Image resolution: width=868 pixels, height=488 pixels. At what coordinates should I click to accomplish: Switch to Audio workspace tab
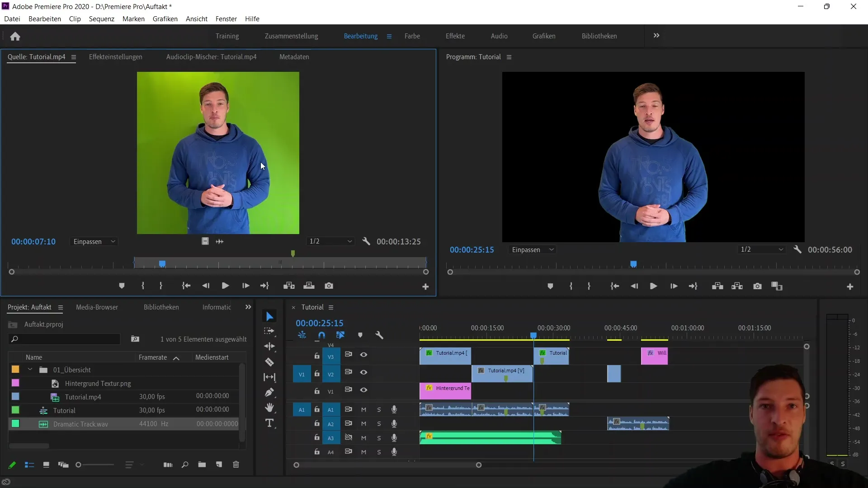pyautogui.click(x=499, y=36)
